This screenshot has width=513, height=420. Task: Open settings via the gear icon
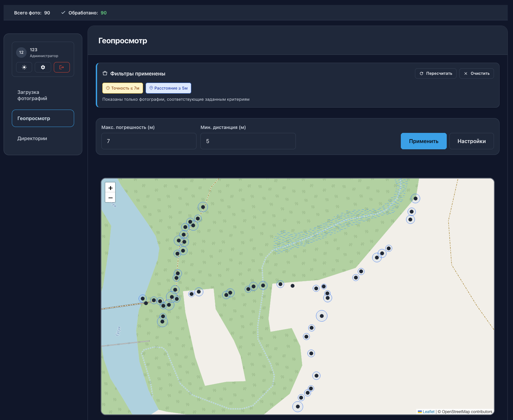[43, 67]
